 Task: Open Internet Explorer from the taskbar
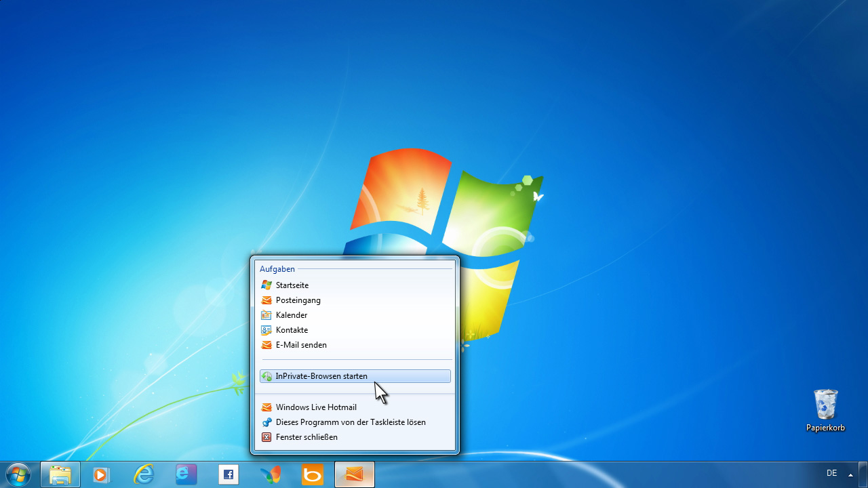click(144, 474)
